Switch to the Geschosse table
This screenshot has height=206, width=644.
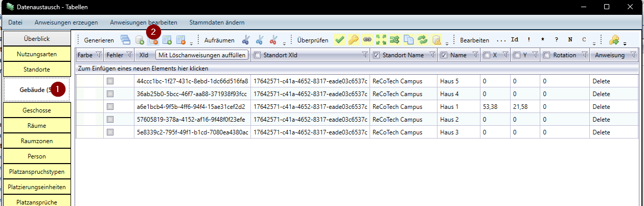tap(36, 110)
